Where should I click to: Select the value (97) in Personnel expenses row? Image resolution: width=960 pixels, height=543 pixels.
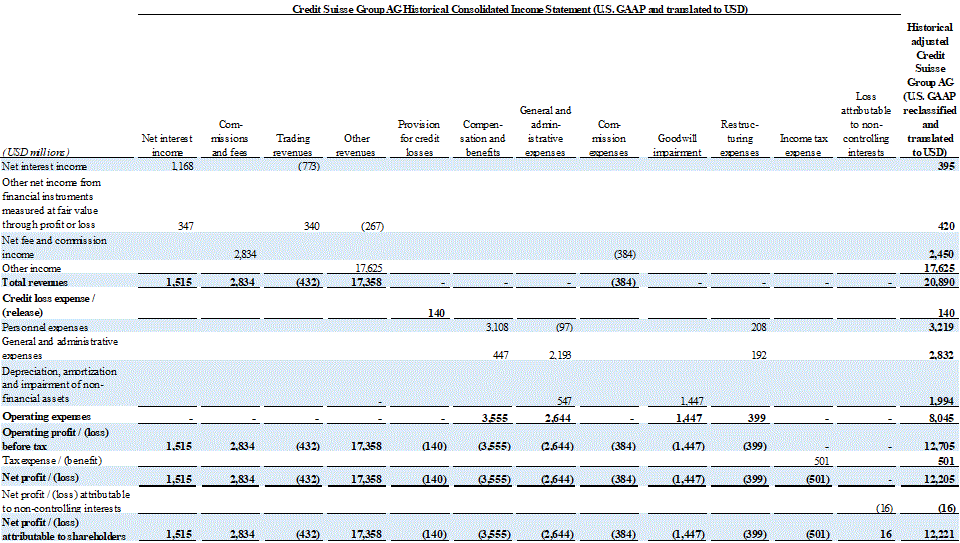point(564,327)
